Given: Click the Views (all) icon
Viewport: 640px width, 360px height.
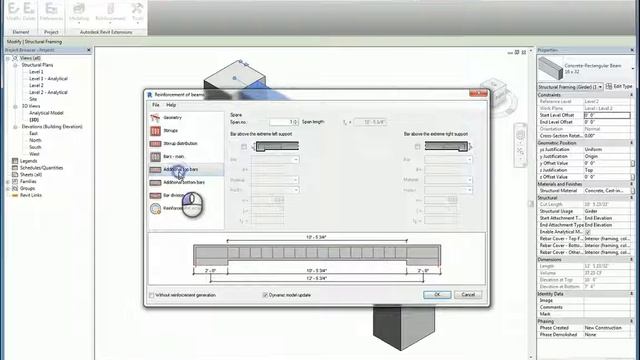Looking at the screenshot, I should [x=15, y=58].
